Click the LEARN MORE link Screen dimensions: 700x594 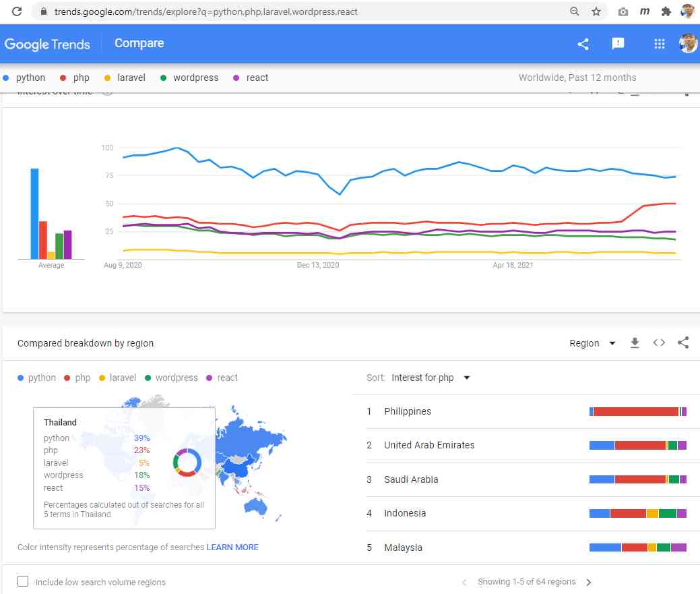coord(232,547)
